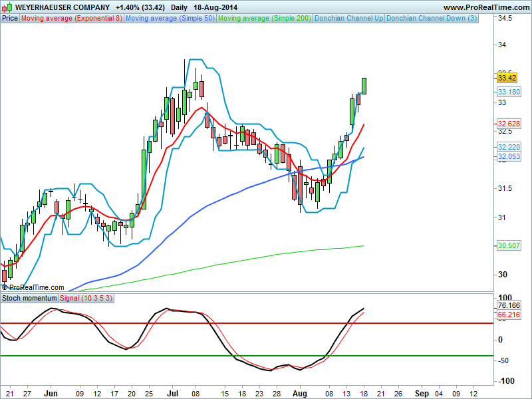Click the 33.180 Donchian upper value tag
This screenshot has width=532, height=399.
[x=509, y=92]
